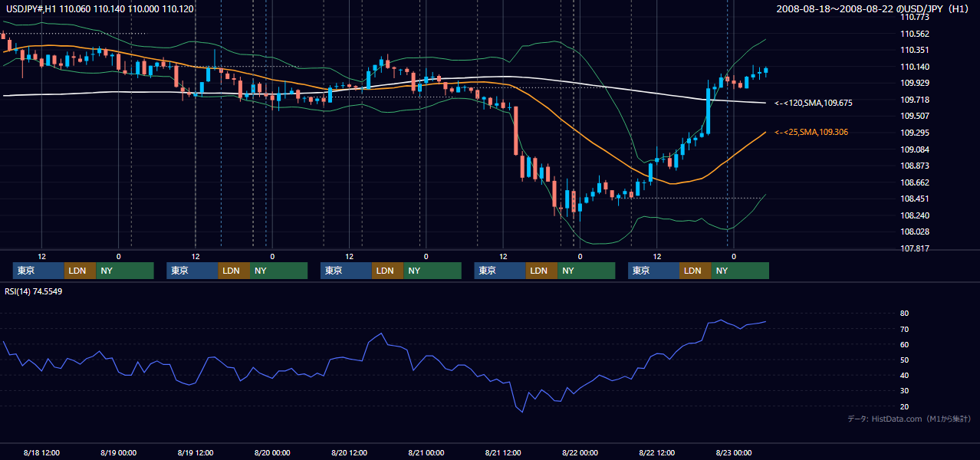Image resolution: width=980 pixels, height=460 pixels.
Task: Click the 8/19 12:00 time axis label
Action: 196,452
